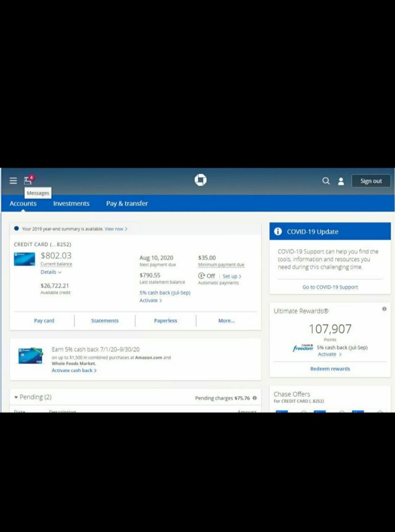Viewport: 395px width, 532px height.
Task: Switch to the Investments tab
Action: click(71, 203)
